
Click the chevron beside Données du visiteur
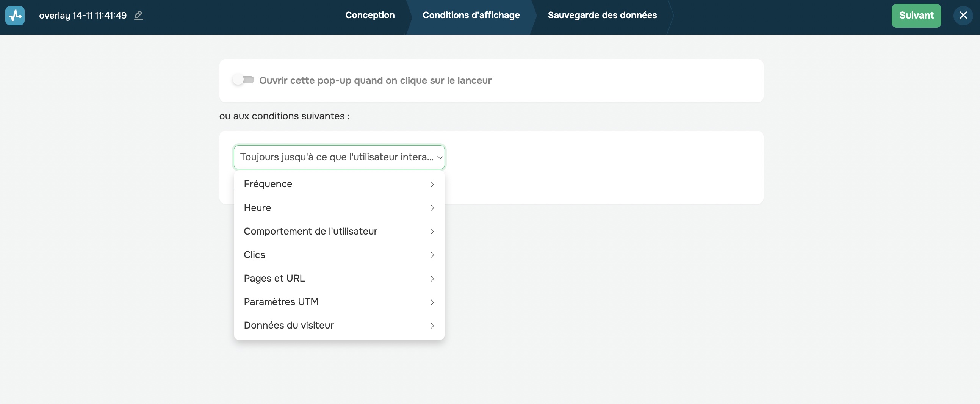point(432,326)
